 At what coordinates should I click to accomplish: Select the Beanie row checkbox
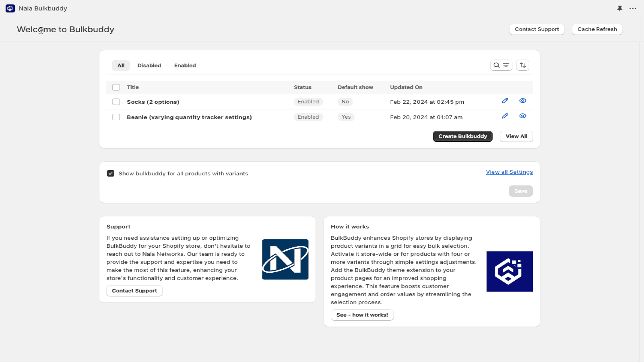[116, 117]
